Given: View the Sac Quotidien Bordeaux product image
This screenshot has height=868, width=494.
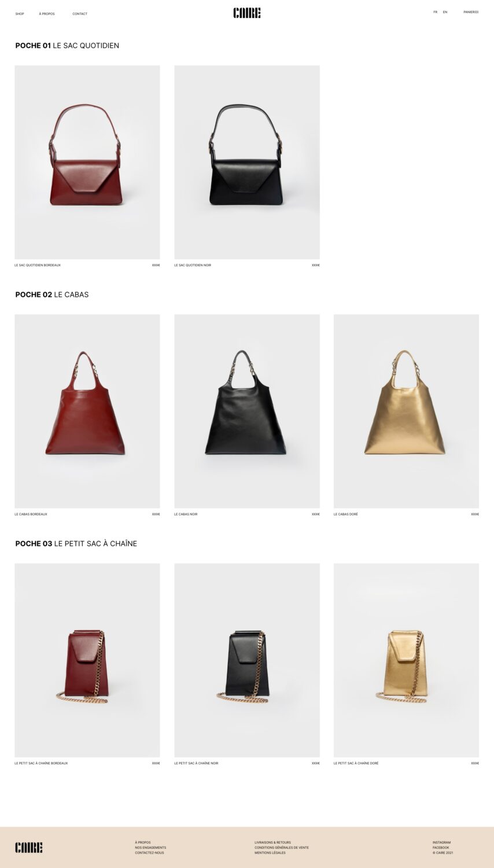Looking at the screenshot, I should click(x=87, y=162).
